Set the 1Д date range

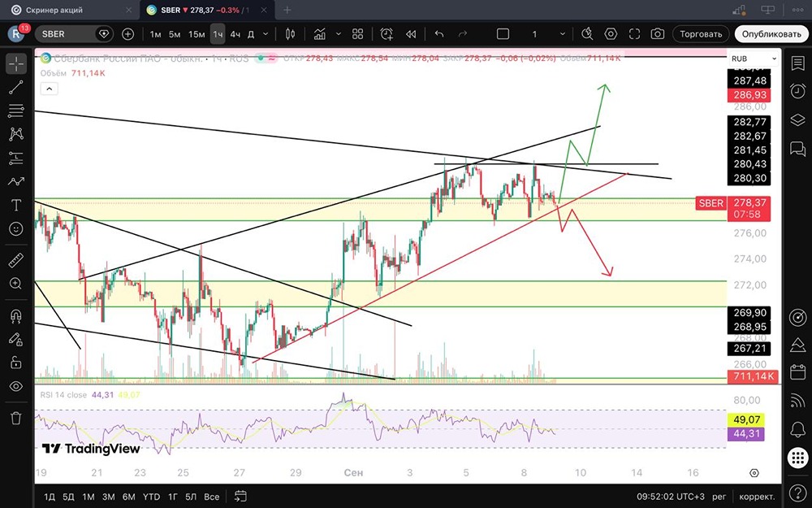point(50,497)
